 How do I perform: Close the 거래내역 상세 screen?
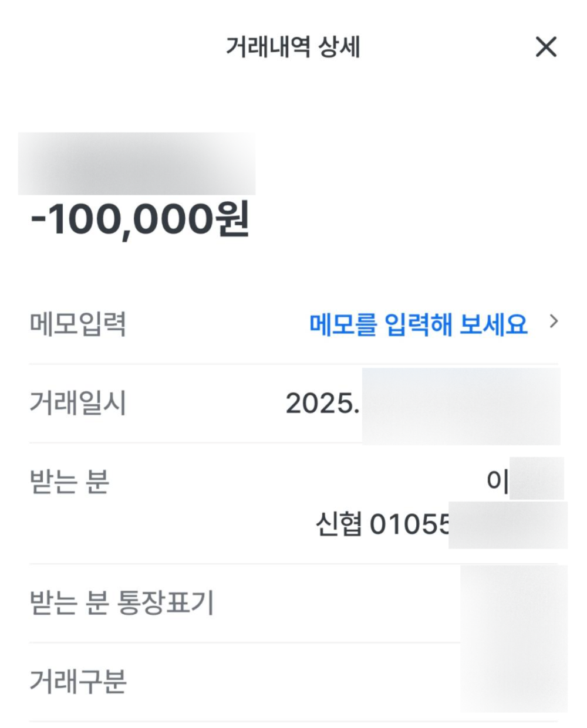tap(546, 47)
